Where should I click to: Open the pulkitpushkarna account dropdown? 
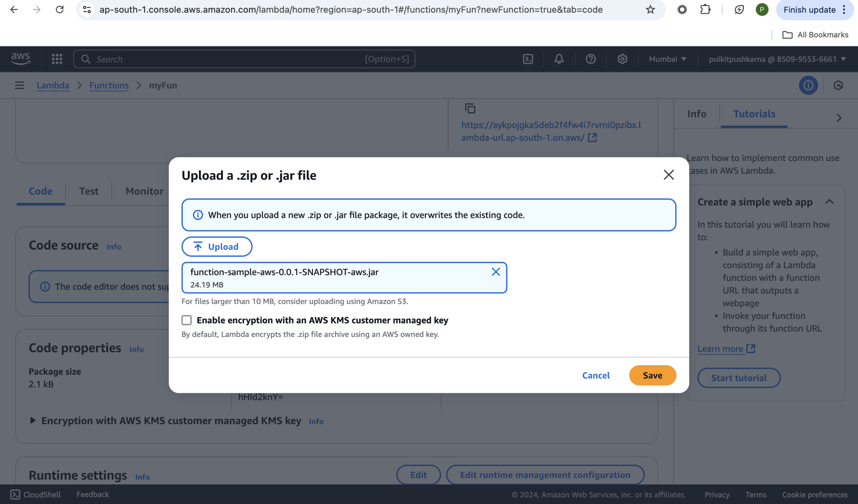click(777, 59)
